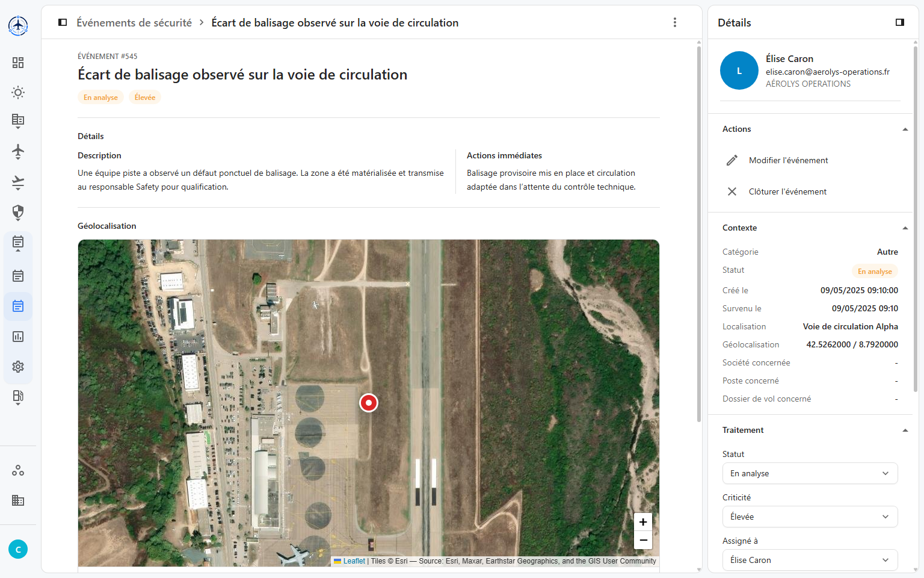Open the Statut dropdown showing En analyse
Viewport: 924px width, 578px height.
click(810, 473)
